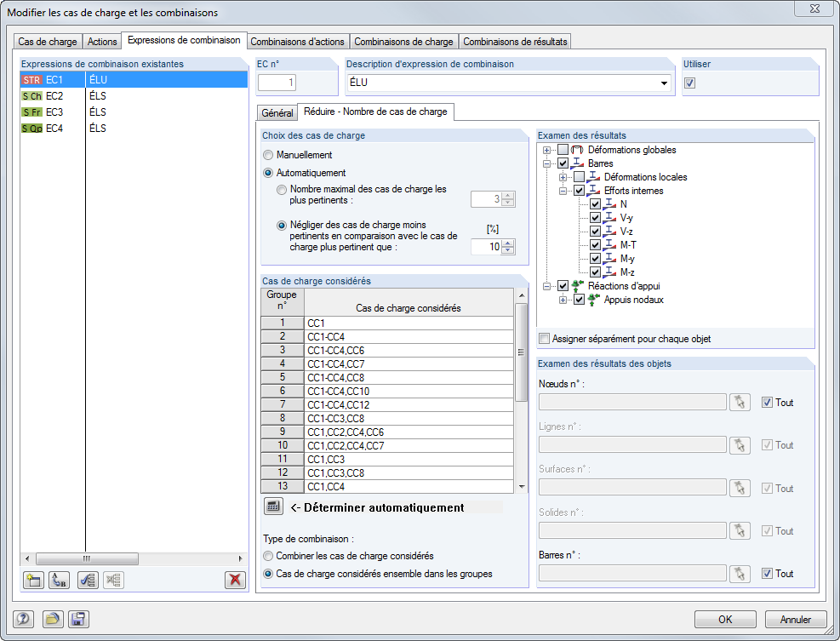Click the STR badge of EC1
This screenshot has width=840, height=641.
point(31,80)
